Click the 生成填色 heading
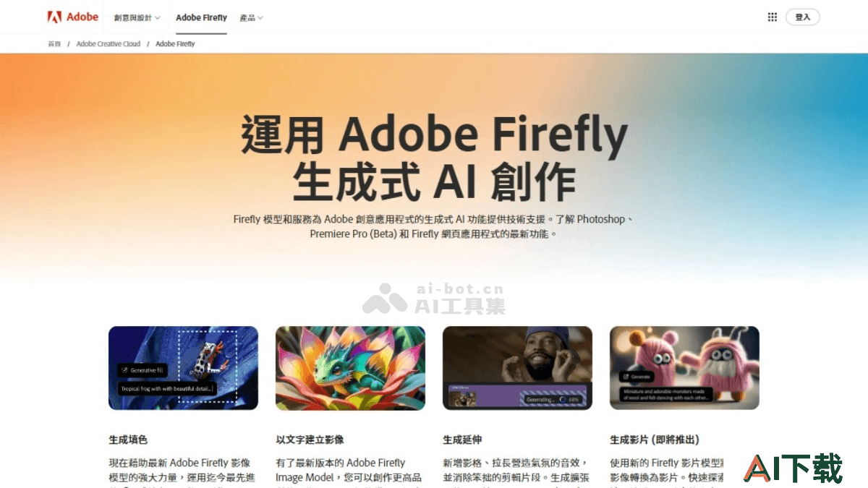This screenshot has height=488, width=868. point(128,440)
